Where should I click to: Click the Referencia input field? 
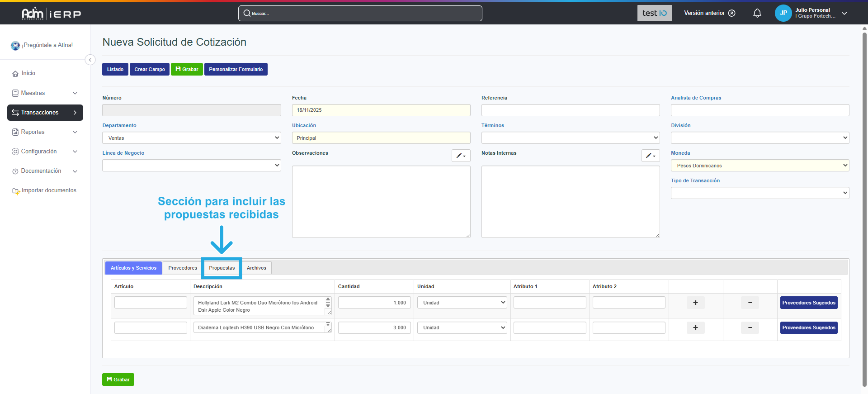pyautogui.click(x=570, y=110)
